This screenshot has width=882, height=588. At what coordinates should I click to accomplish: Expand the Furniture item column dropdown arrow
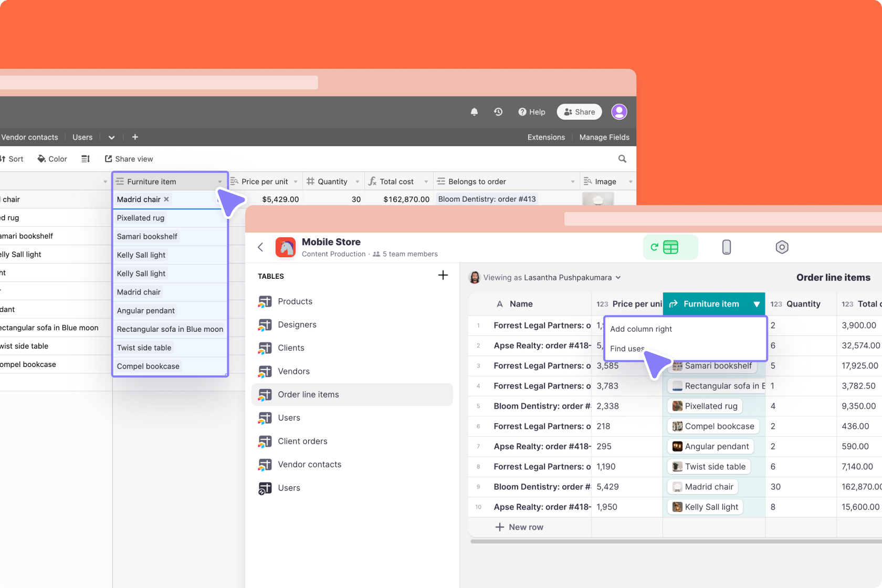(x=756, y=304)
